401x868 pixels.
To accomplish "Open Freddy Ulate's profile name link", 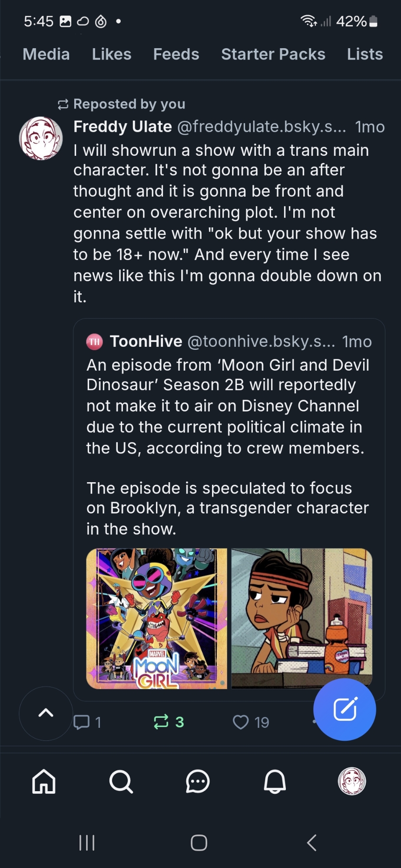I will [123, 126].
